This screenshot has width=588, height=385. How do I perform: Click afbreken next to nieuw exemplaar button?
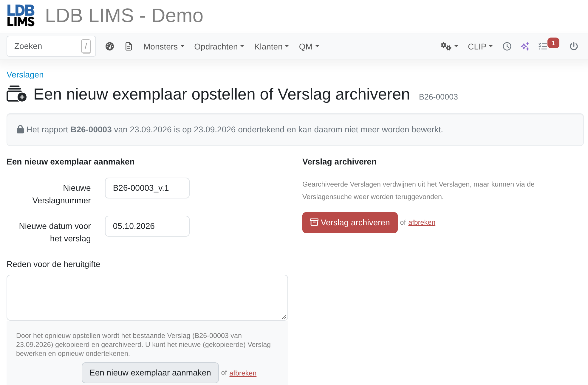243,373
